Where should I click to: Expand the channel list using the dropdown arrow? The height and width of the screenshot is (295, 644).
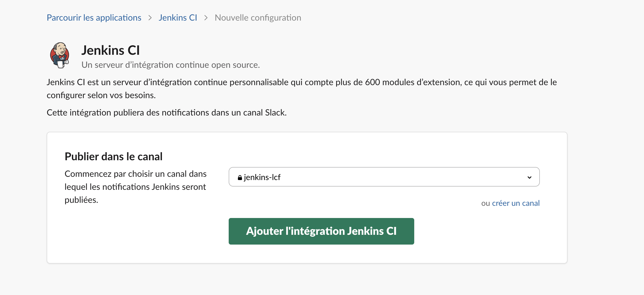pos(529,177)
